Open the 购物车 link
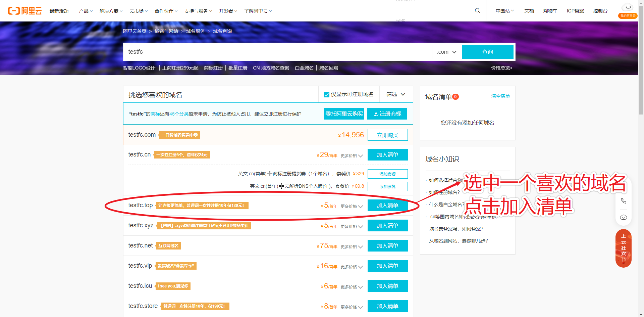This screenshot has width=644, height=317. pos(550,11)
